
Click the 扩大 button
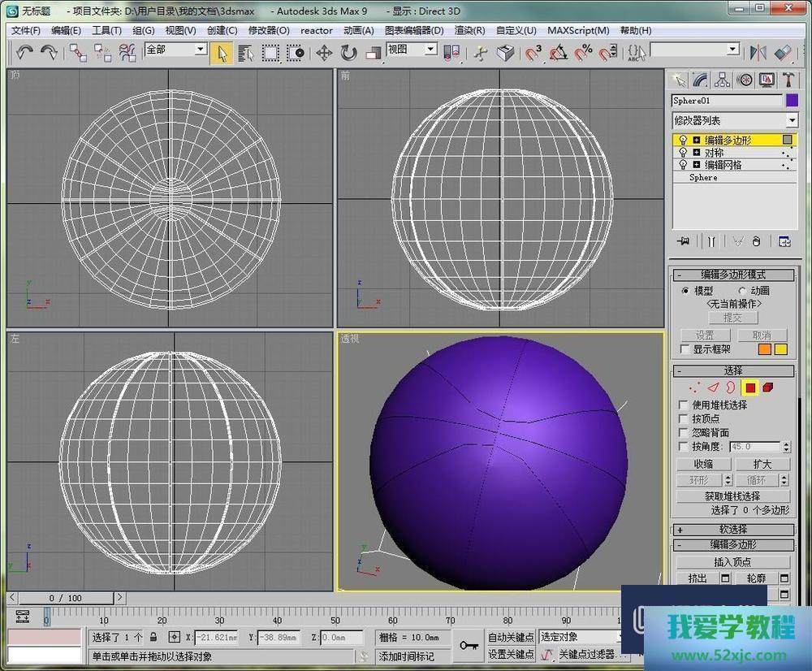pos(762,464)
